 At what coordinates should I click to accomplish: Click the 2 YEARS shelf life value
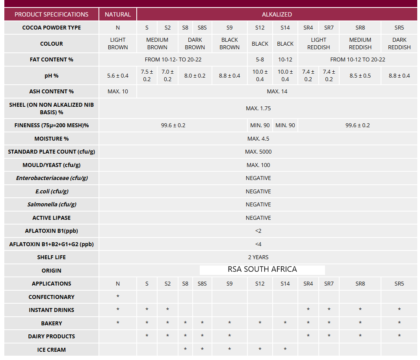258,257
